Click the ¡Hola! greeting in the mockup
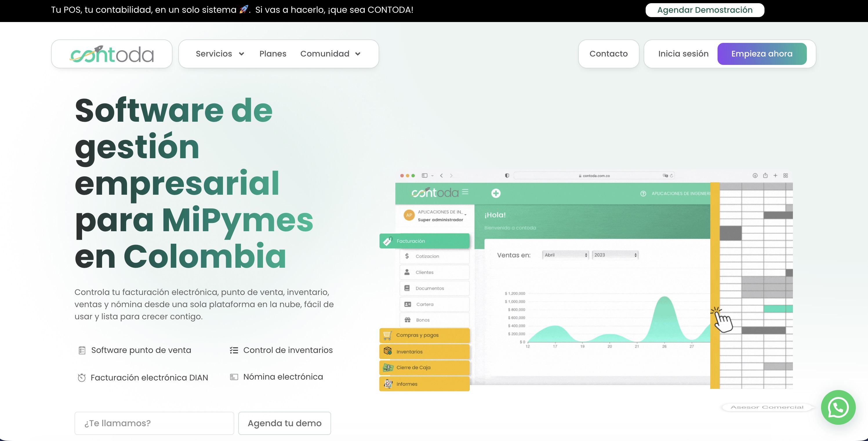Image resolution: width=868 pixels, height=441 pixels. point(495,215)
